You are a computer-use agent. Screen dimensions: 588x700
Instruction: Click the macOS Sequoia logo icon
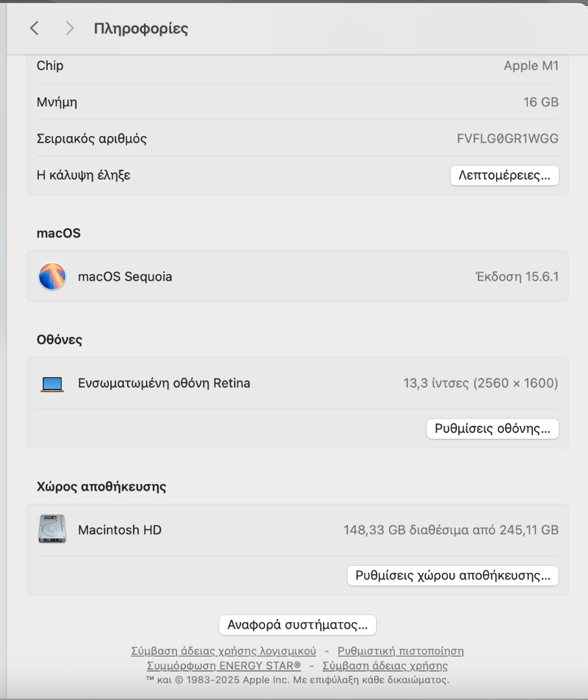click(53, 277)
